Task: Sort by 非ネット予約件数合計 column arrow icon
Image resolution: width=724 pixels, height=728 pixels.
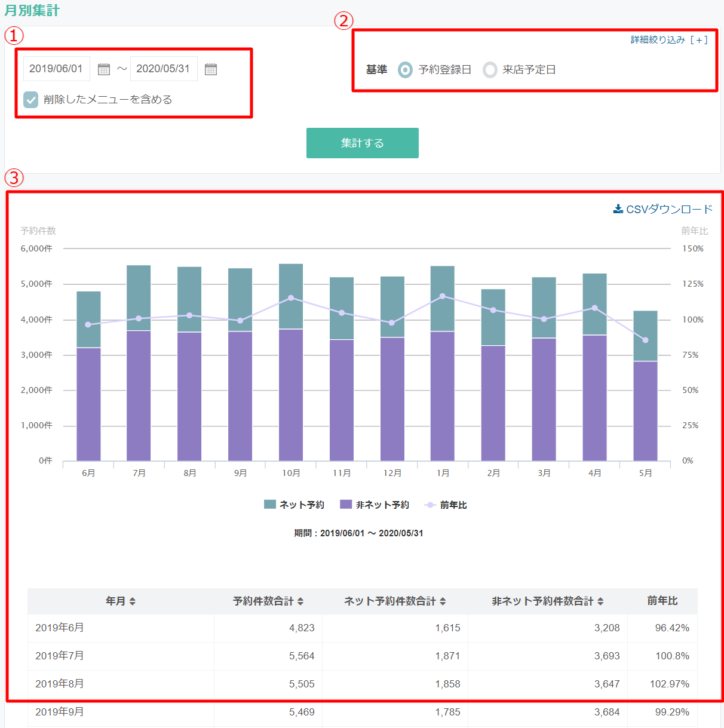Action: pos(600,601)
